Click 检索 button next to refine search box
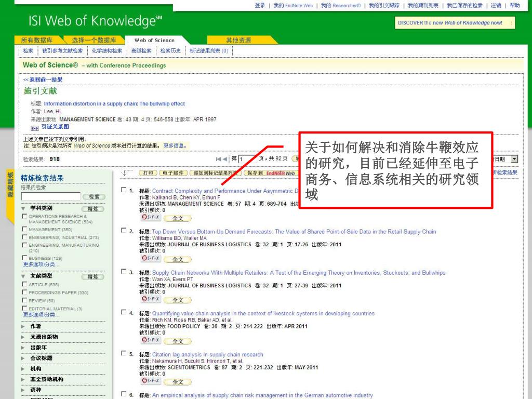Viewport: 532px width, 399px height. [94, 197]
